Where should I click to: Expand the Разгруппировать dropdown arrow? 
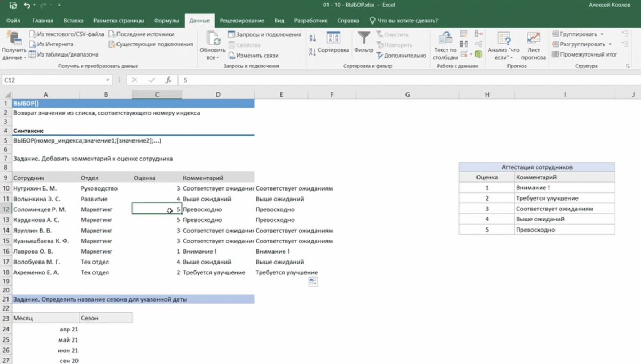609,44
